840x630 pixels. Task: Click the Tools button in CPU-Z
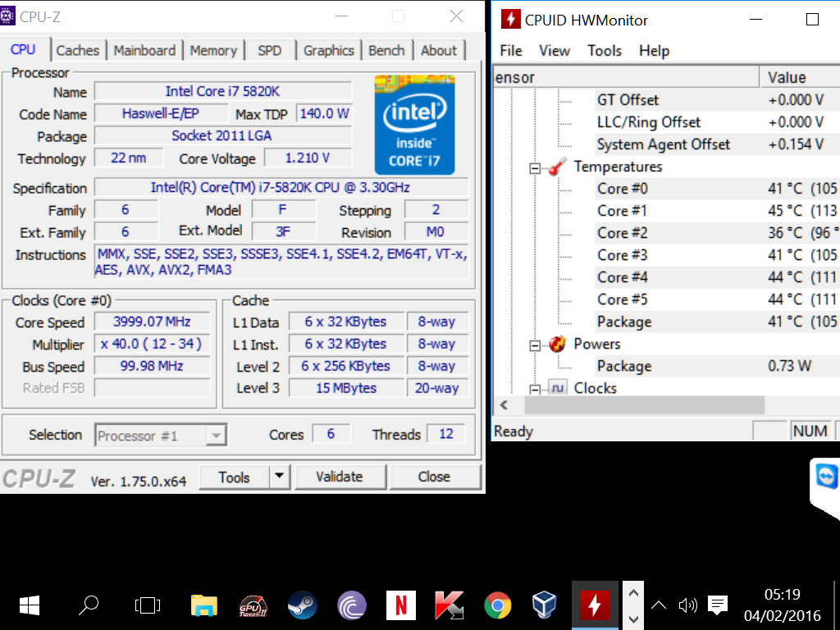(234, 477)
